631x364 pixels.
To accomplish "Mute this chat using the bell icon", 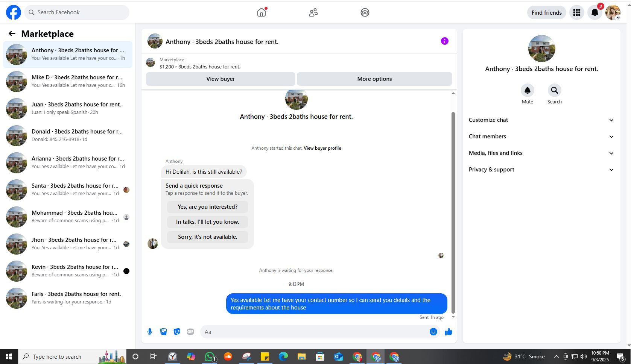I will [x=528, y=90].
